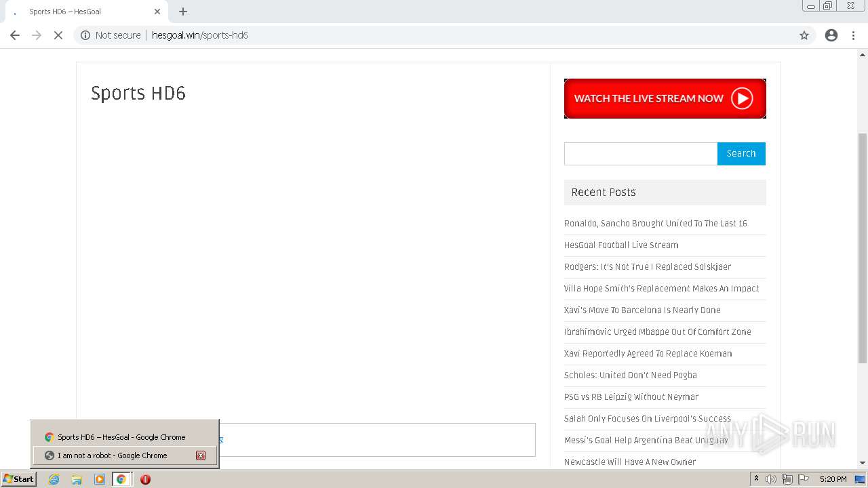Open post Ronaldo, Sancho Brought United To The Last 16
Screen dimensions: 868x488
coord(656,223)
